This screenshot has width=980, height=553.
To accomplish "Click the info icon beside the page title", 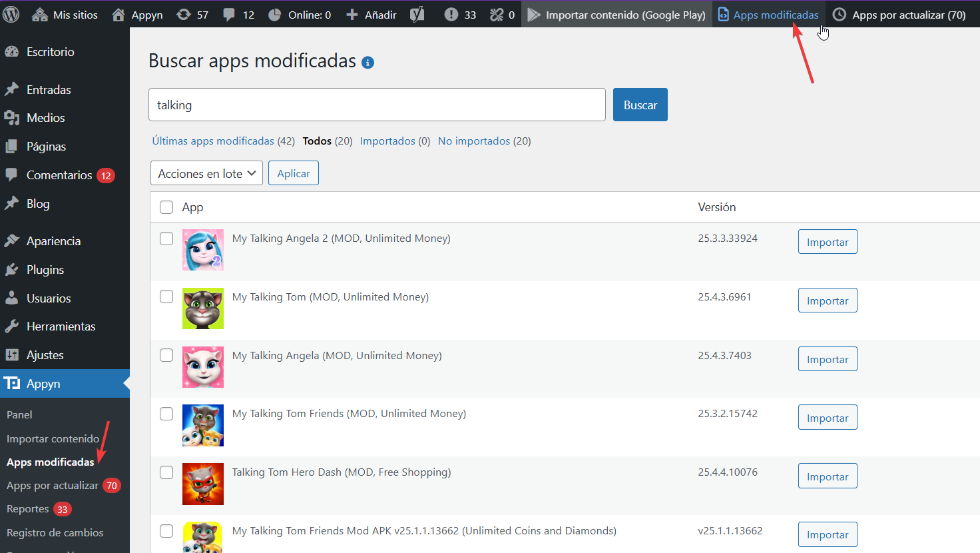I will click(x=367, y=63).
